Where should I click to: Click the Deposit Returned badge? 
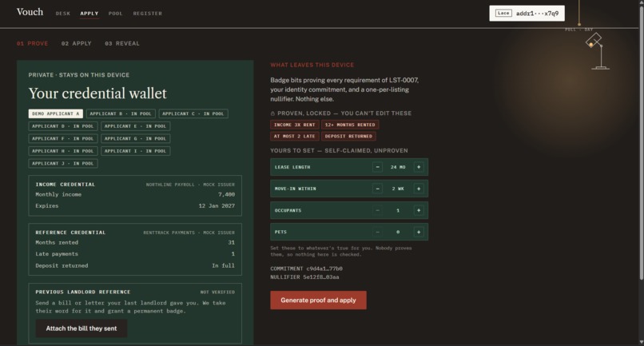click(348, 136)
